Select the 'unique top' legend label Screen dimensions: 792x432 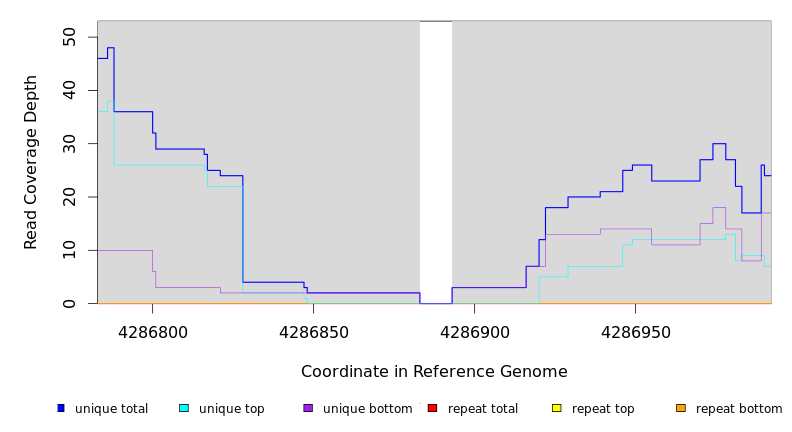click(x=231, y=409)
